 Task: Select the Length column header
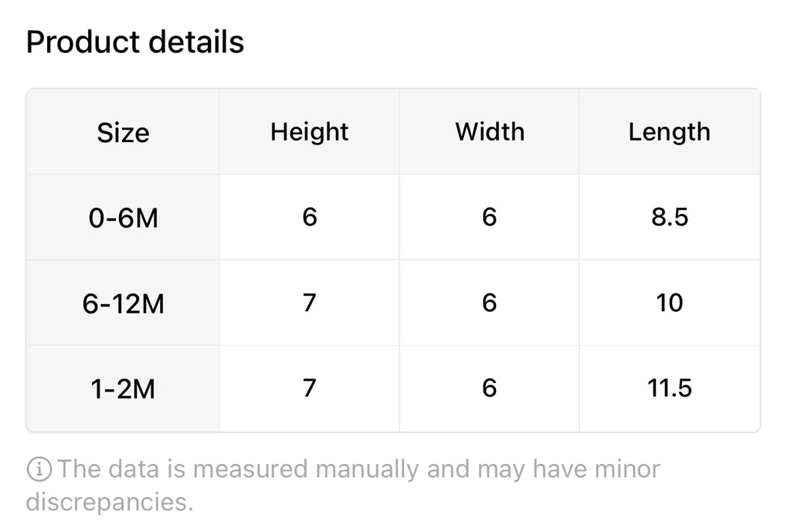[x=669, y=132]
